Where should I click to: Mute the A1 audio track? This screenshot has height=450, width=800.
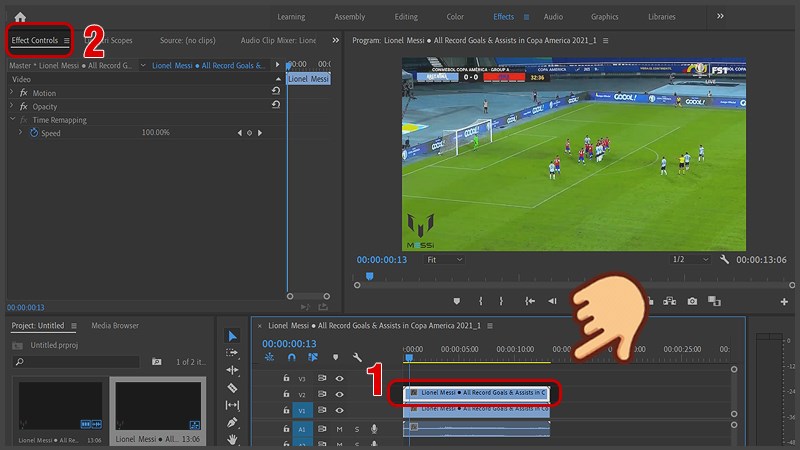coord(339,429)
